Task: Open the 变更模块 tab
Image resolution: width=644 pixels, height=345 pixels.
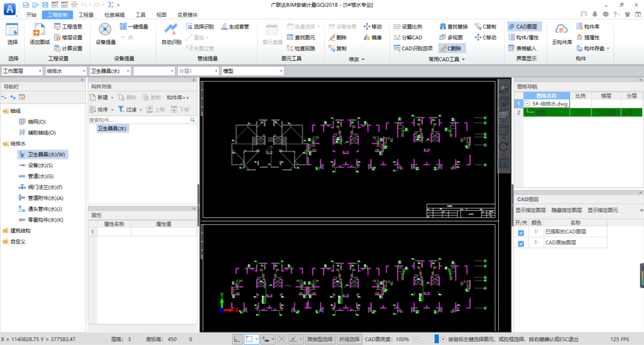Action: 187,15
